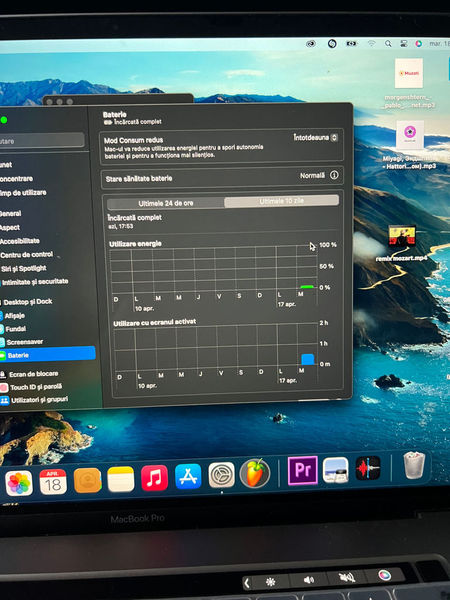The height and width of the screenshot is (600, 450).
Task: Click the System Settings Dock icon
Action: [221, 474]
